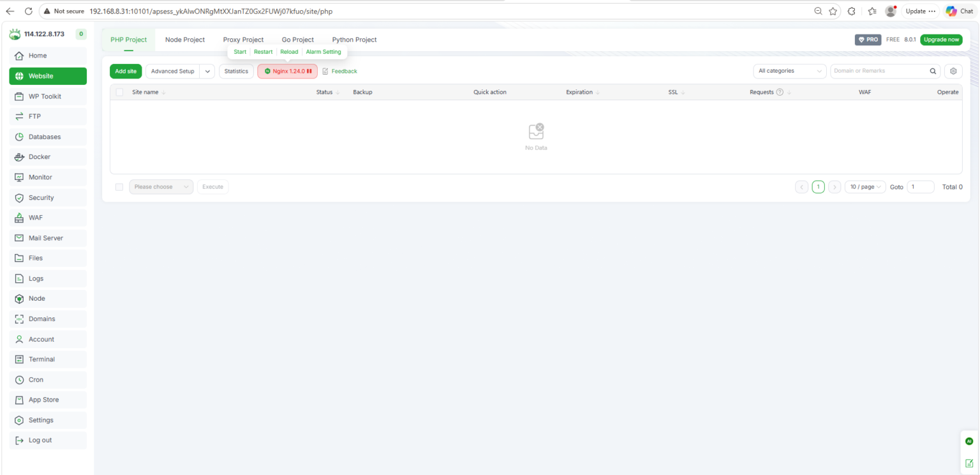This screenshot has width=980, height=475.
Task: Open the Domains page
Action: 48,319
